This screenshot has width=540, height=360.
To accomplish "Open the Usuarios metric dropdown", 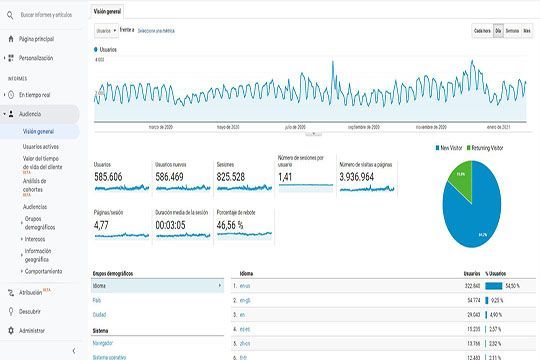I will coord(106,31).
